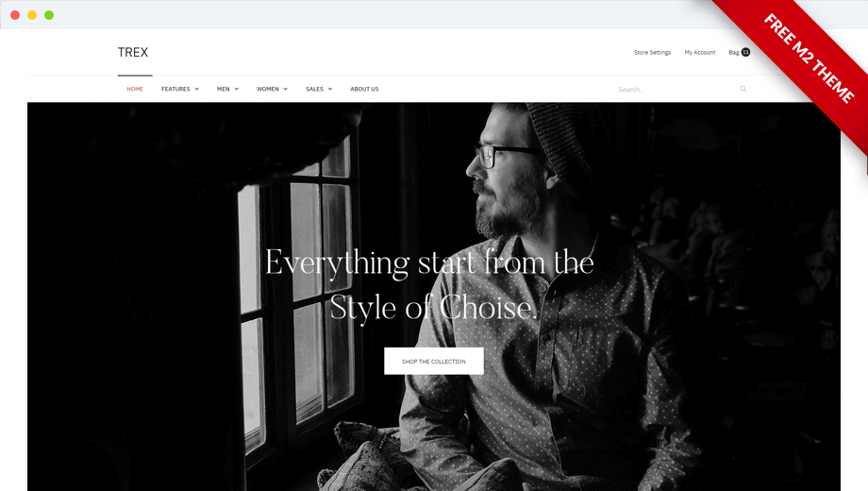Viewport: 868px width, 491px height.
Task: Expand the Men menu chevron
Action: [x=237, y=89]
